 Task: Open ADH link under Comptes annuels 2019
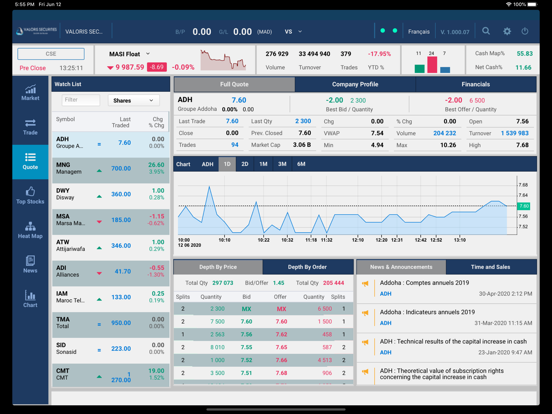[385, 294]
